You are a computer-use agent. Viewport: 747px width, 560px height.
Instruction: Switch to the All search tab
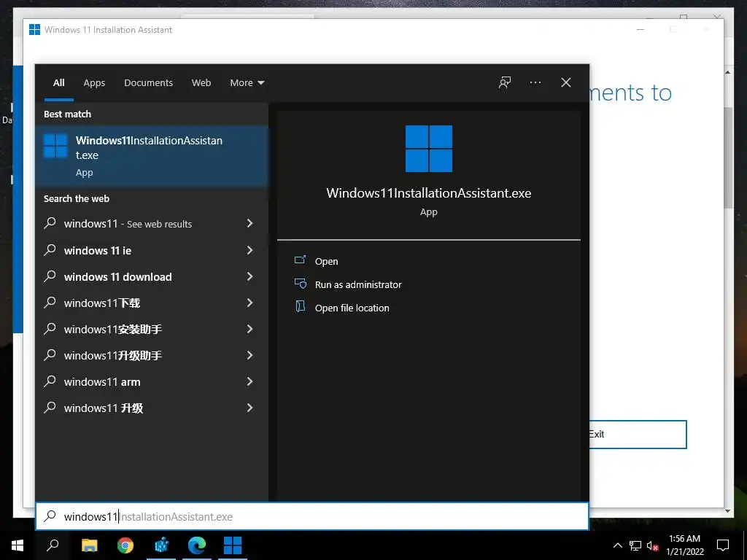coord(58,82)
